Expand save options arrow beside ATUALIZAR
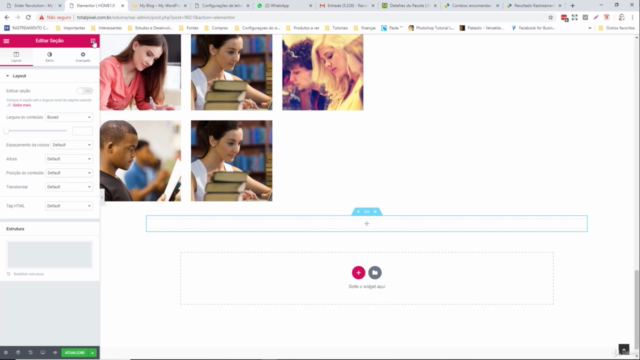The height and width of the screenshot is (360, 640). click(x=93, y=353)
